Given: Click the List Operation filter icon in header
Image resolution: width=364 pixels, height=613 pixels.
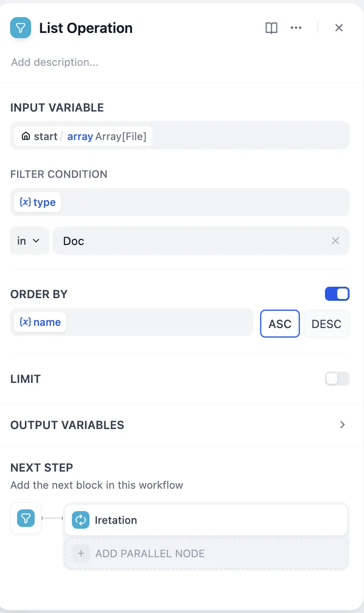Looking at the screenshot, I should (x=21, y=28).
